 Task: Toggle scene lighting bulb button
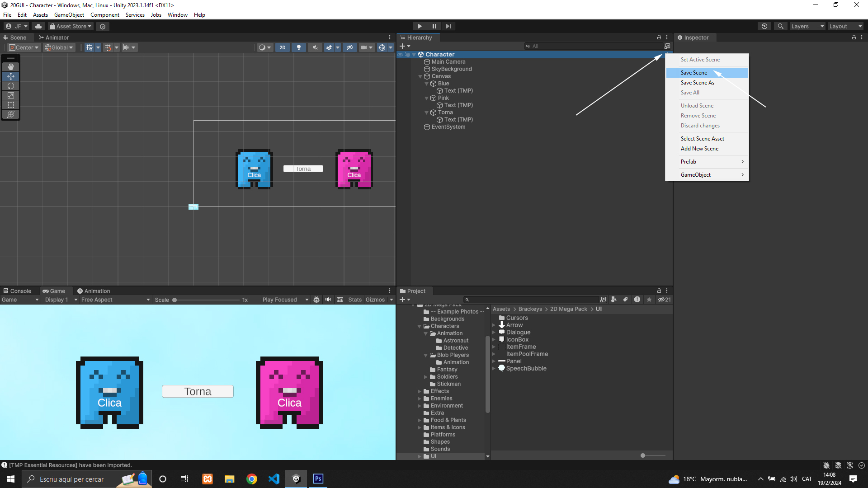298,47
